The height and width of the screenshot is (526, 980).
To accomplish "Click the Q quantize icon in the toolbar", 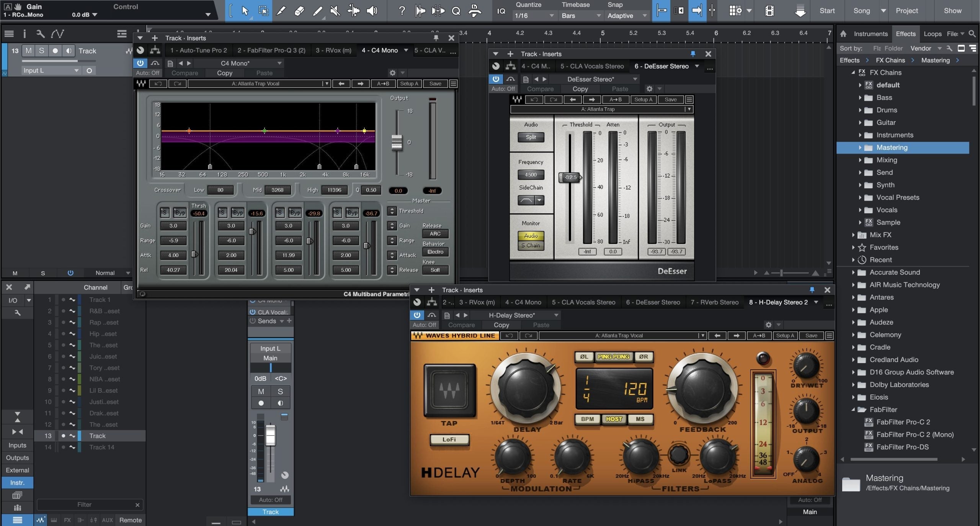I will pos(456,11).
